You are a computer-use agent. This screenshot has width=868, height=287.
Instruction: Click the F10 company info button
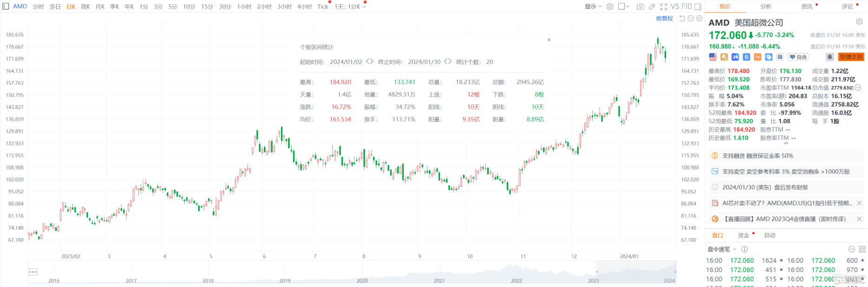click(x=687, y=7)
